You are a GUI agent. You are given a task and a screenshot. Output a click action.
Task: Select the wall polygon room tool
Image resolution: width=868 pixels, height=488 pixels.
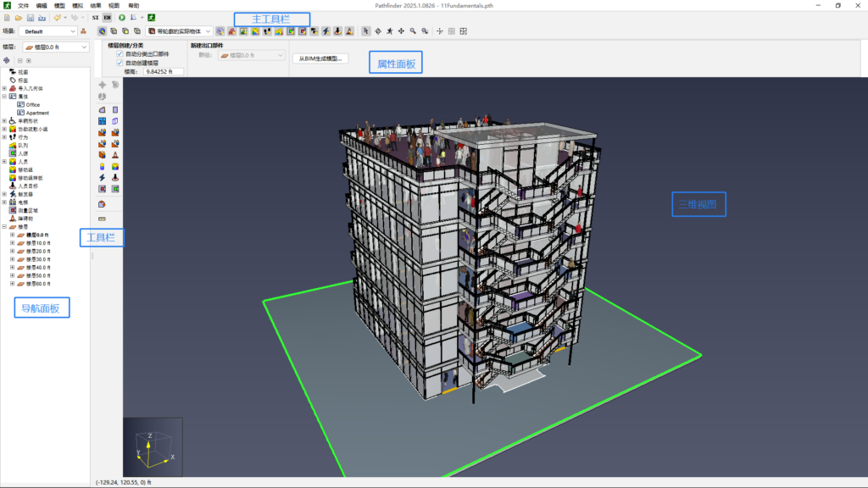103,110
